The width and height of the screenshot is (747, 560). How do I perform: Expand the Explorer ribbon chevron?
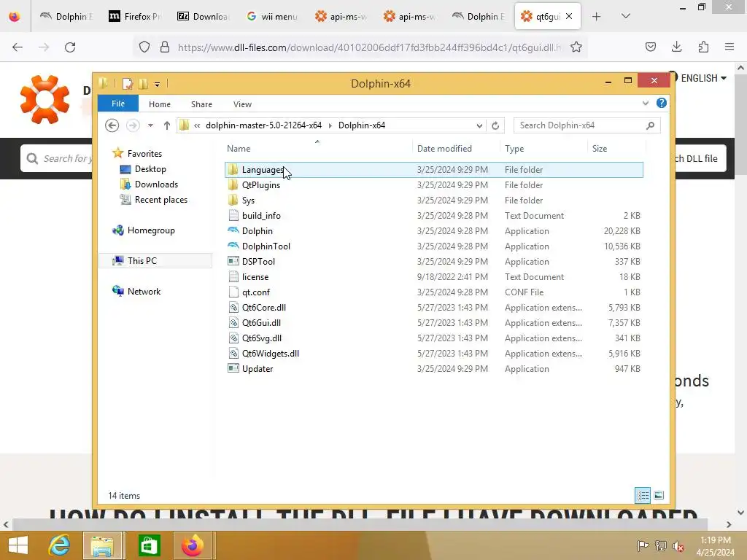click(x=646, y=103)
